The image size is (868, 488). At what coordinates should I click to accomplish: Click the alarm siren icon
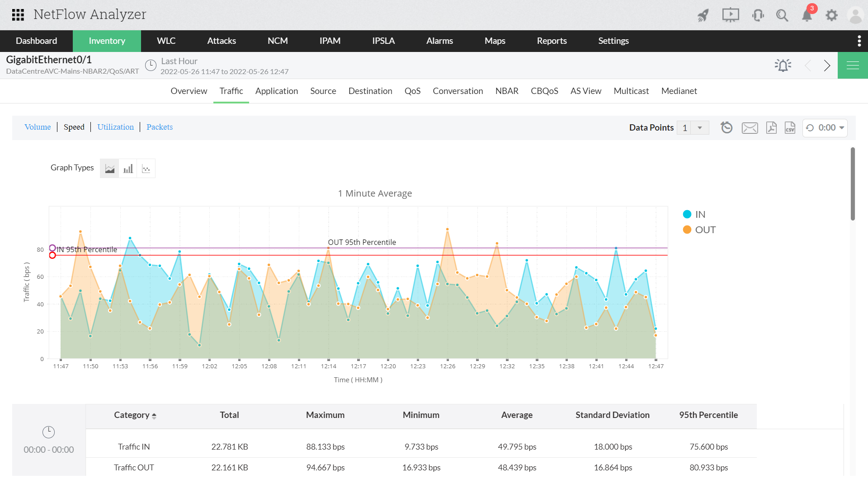(783, 66)
